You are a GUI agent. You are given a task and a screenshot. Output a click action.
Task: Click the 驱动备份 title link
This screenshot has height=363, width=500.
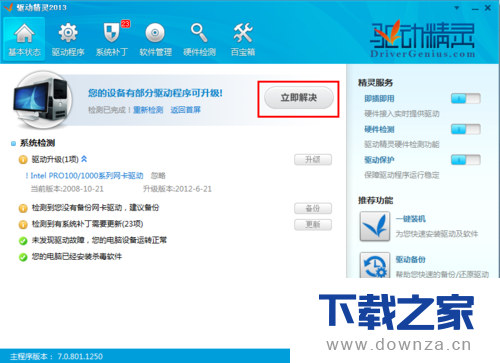[x=410, y=259]
